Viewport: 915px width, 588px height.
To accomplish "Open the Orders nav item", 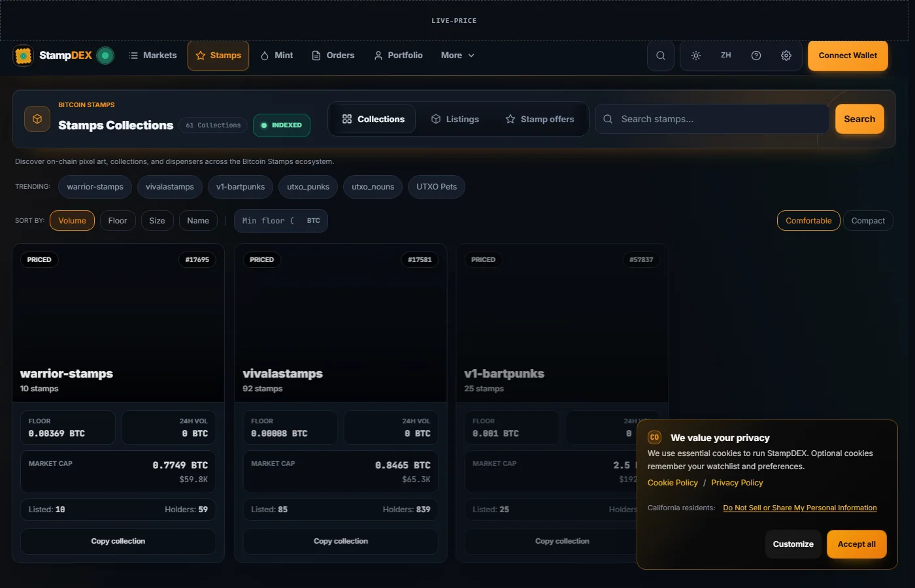I will coord(333,56).
